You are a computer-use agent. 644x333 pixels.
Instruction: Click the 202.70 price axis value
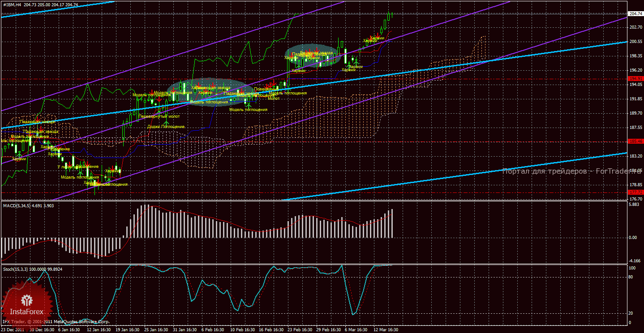(635, 27)
